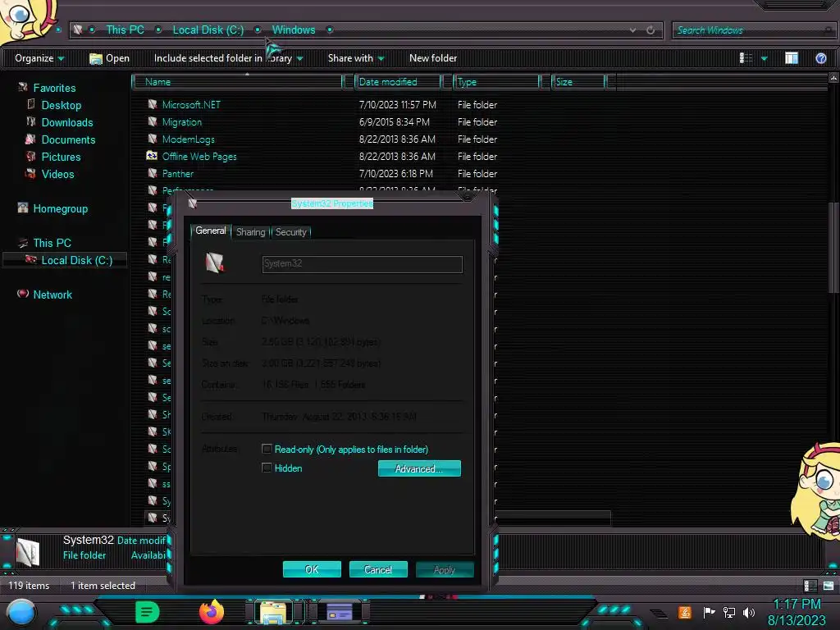This screenshot has width=840, height=630.
Task: Click the Offline Web Pages folder icon
Action: tap(152, 156)
